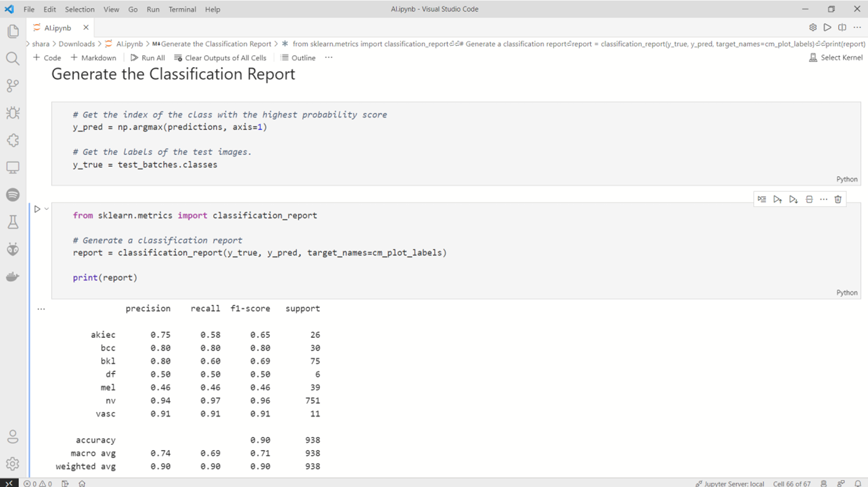Open the Remote Explorer view
868x487 pixels.
[13, 168]
